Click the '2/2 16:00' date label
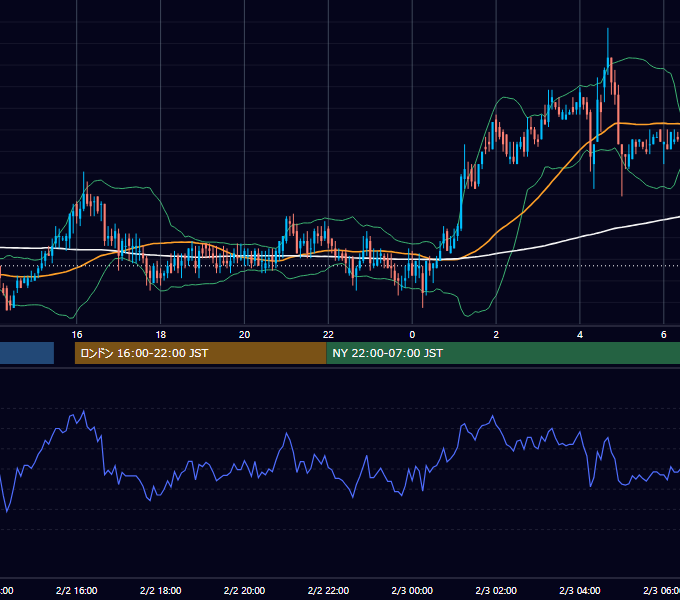Screen dimensions: 680x600 coord(77,590)
